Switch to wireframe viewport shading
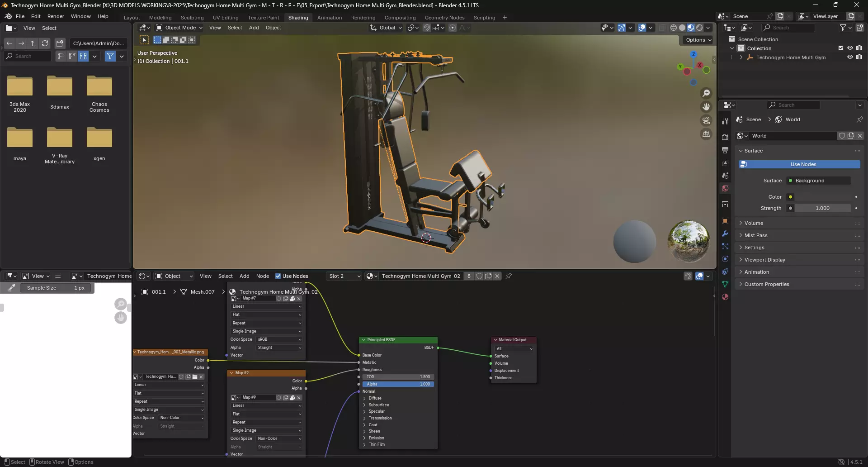The width and height of the screenshot is (868, 467). (x=674, y=28)
